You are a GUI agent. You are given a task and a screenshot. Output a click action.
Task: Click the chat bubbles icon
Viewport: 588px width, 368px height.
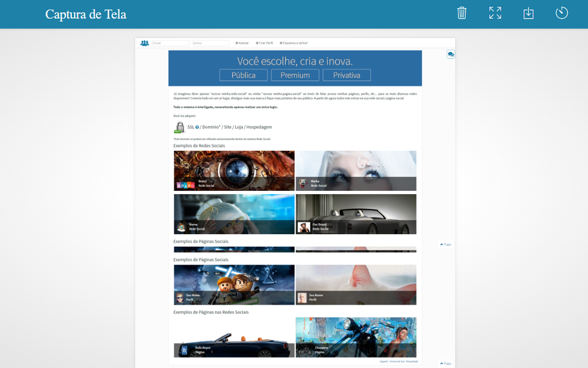point(451,54)
